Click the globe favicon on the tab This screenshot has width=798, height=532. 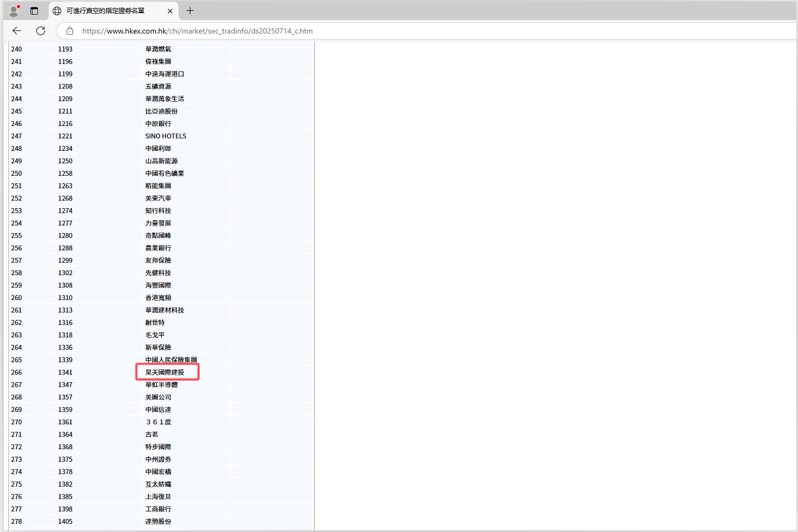(57, 11)
